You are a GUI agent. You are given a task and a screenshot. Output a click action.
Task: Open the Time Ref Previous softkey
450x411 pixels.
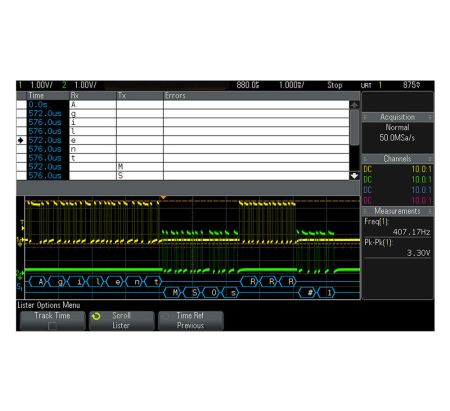(x=191, y=320)
